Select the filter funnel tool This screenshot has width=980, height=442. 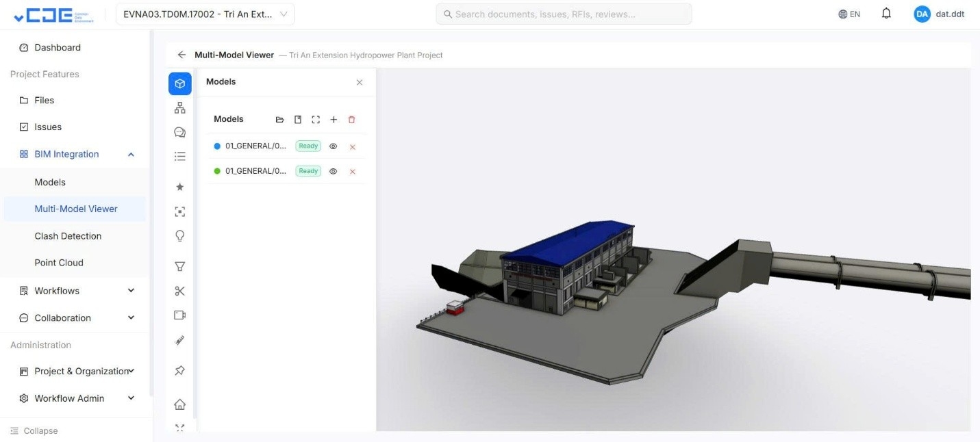tap(180, 266)
